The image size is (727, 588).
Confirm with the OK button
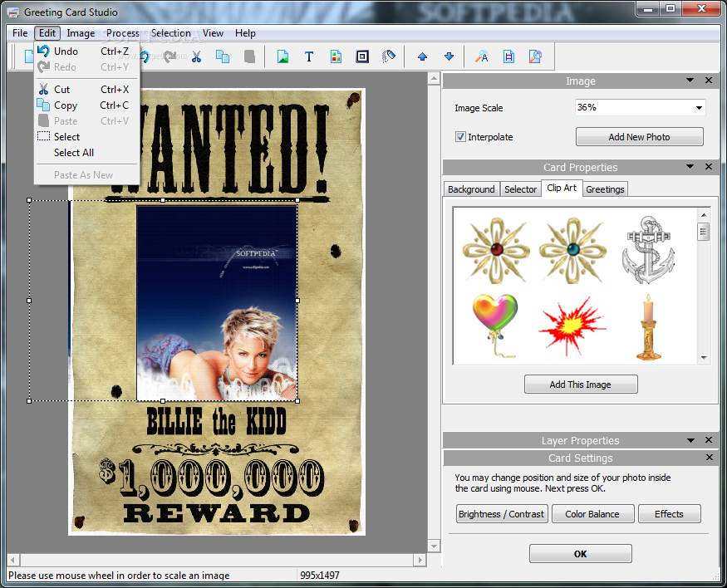pos(581,554)
